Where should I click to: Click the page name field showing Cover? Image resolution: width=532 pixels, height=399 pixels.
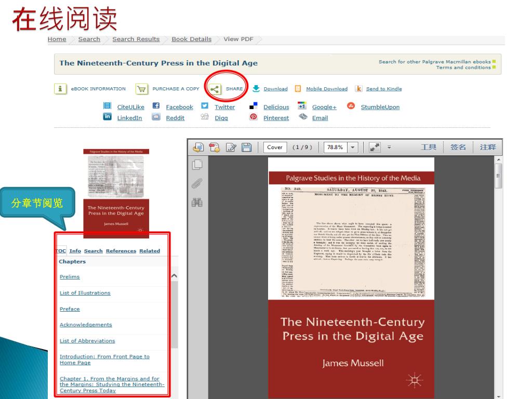(x=275, y=147)
